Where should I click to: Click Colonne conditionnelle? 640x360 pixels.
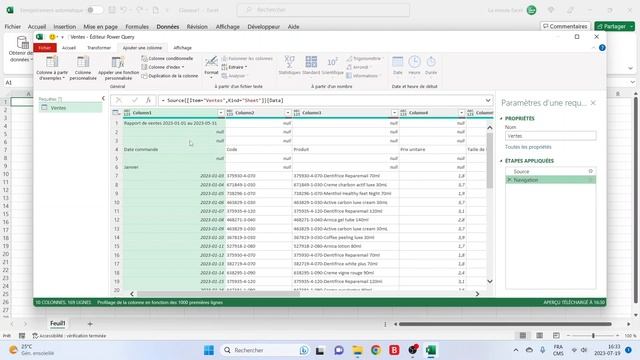(x=167, y=58)
